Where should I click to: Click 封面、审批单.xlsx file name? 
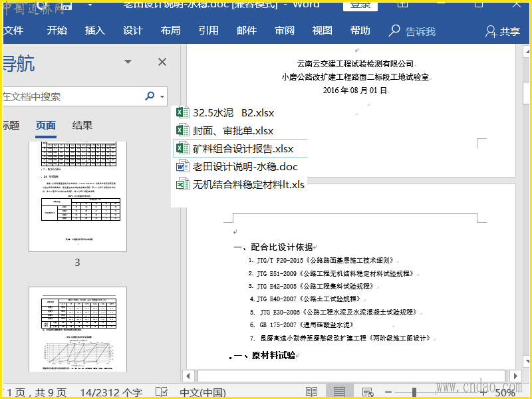click(233, 131)
